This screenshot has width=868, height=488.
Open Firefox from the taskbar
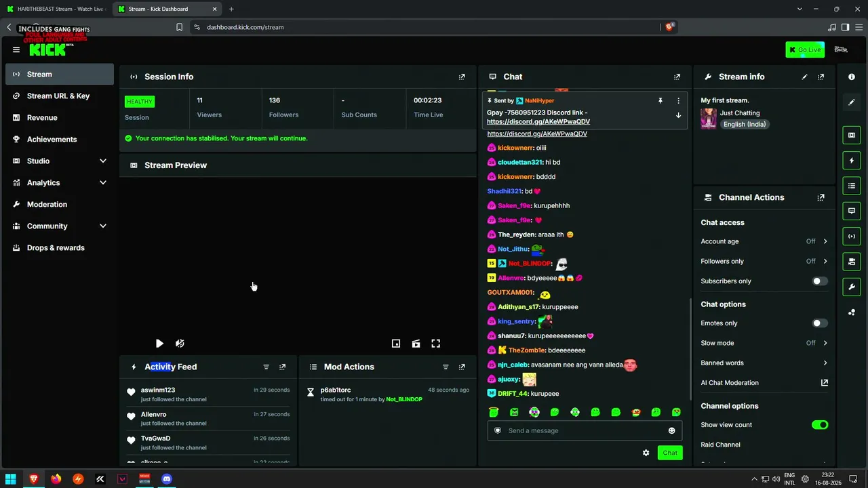[x=56, y=479]
